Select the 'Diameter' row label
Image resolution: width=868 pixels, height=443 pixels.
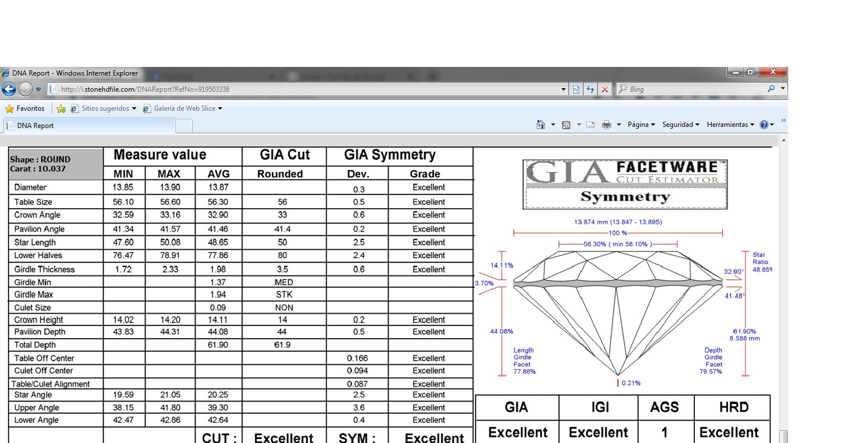click(x=31, y=187)
